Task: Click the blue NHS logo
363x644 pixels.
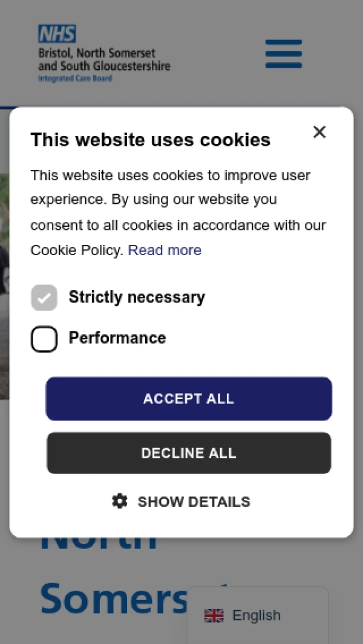Action: click(x=57, y=33)
